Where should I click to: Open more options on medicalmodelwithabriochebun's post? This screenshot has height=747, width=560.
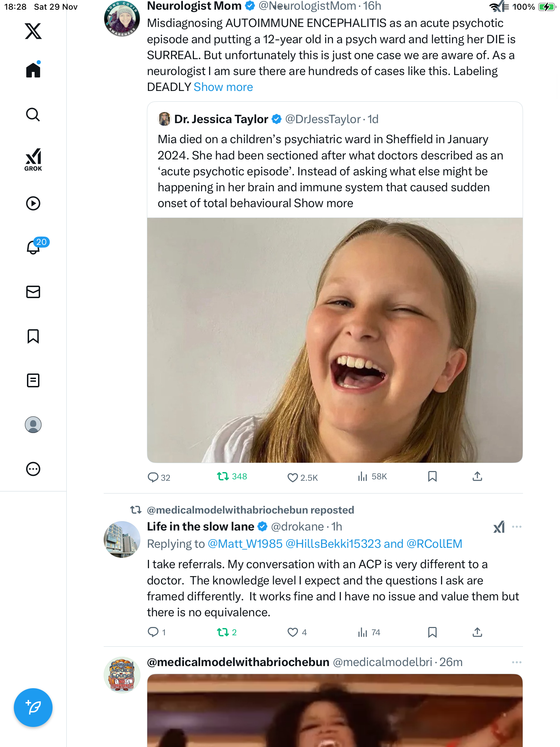point(516,662)
